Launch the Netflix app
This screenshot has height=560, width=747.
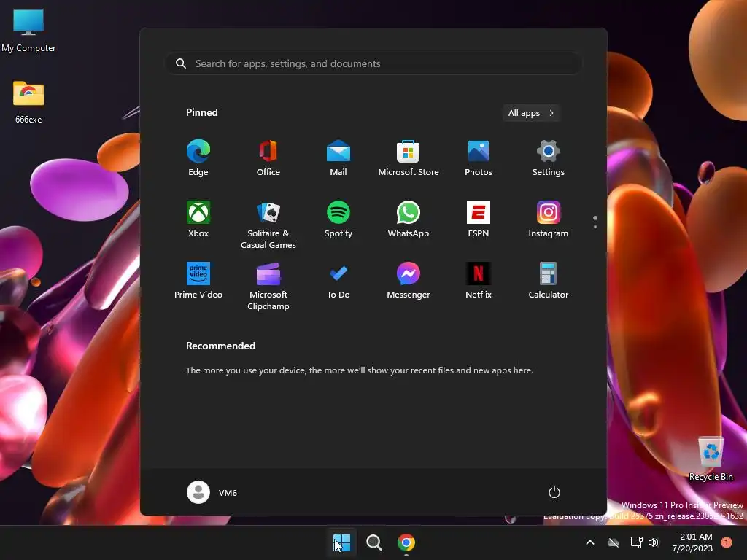click(479, 281)
